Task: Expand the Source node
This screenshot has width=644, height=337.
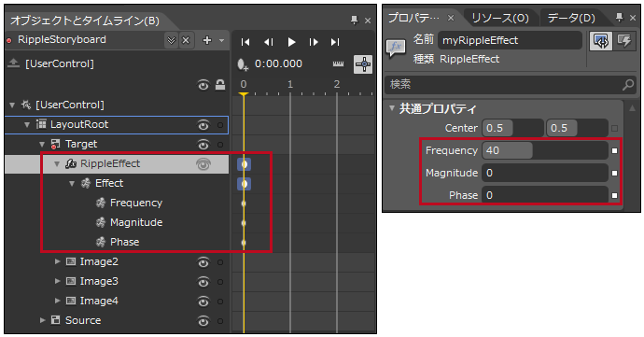Action: (x=43, y=320)
